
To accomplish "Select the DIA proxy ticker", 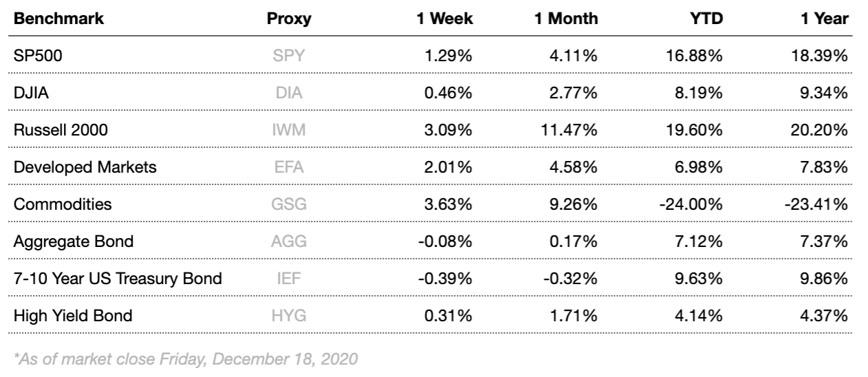I will click(x=289, y=94).
